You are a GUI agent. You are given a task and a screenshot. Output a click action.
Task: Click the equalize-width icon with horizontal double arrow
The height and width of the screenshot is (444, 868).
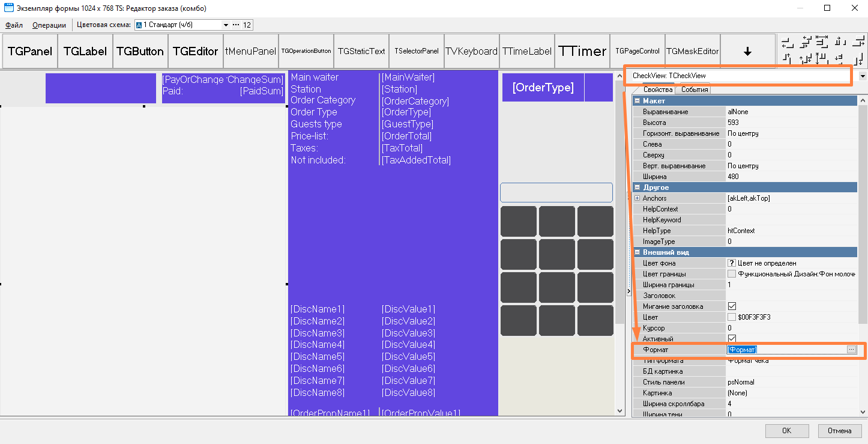(x=822, y=41)
